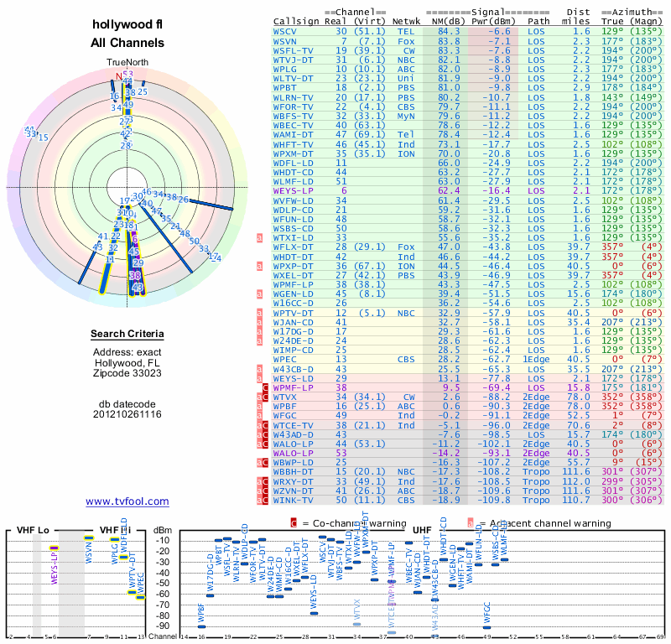Click the co-channel warning legend icon
Image resolution: width=671 pixels, height=644 pixels.
pos(294,523)
